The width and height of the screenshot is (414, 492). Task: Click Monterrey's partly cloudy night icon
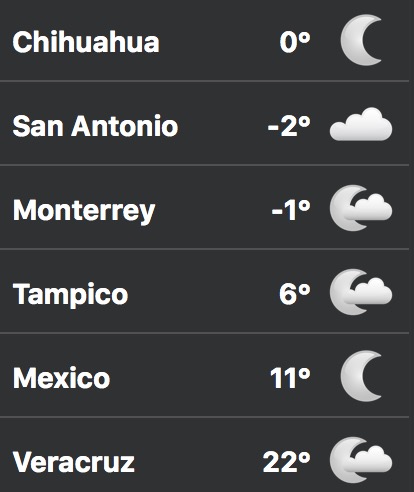pyautogui.click(x=361, y=208)
